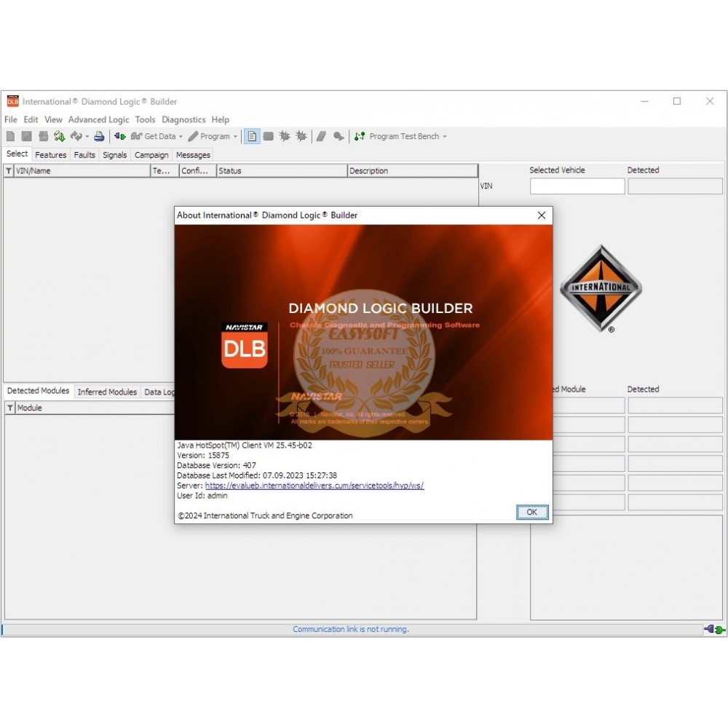Click the gray rectangle toolbar icon

pyautogui.click(x=269, y=136)
